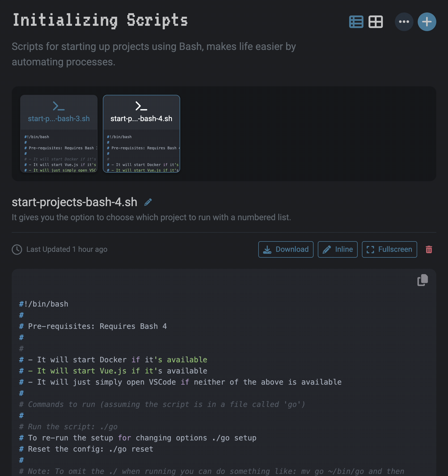Download the start-projects-bash-4.sh script
Screen dimensions: 448x476
286,249
